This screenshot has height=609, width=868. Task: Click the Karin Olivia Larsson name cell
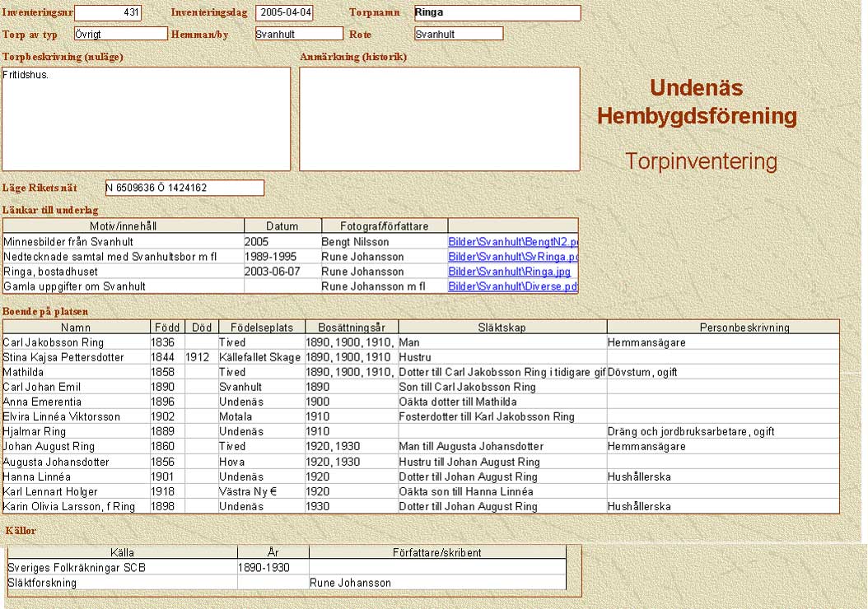(x=76, y=506)
